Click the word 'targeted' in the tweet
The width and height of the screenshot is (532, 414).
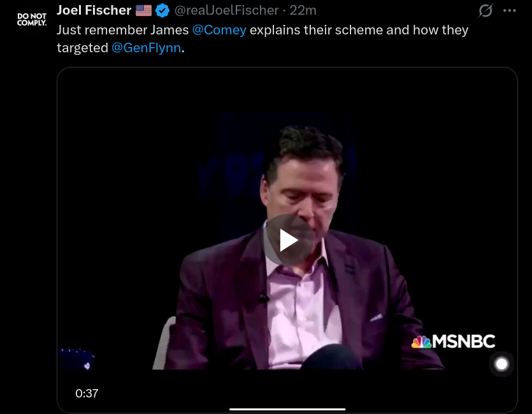(82, 48)
